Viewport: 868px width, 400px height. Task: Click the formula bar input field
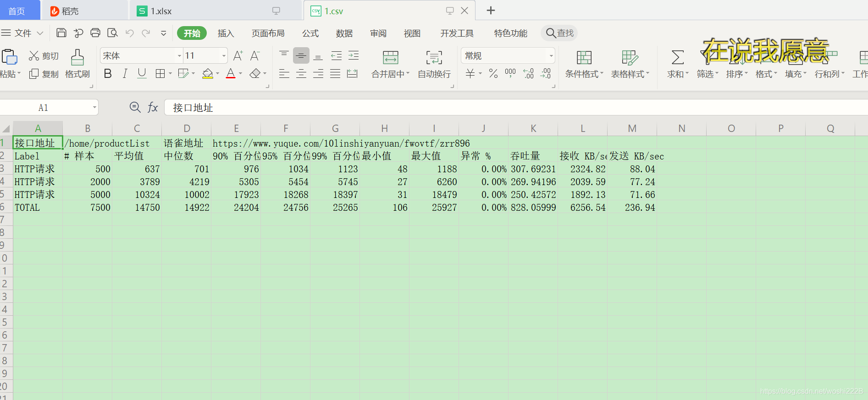pyautogui.click(x=516, y=107)
